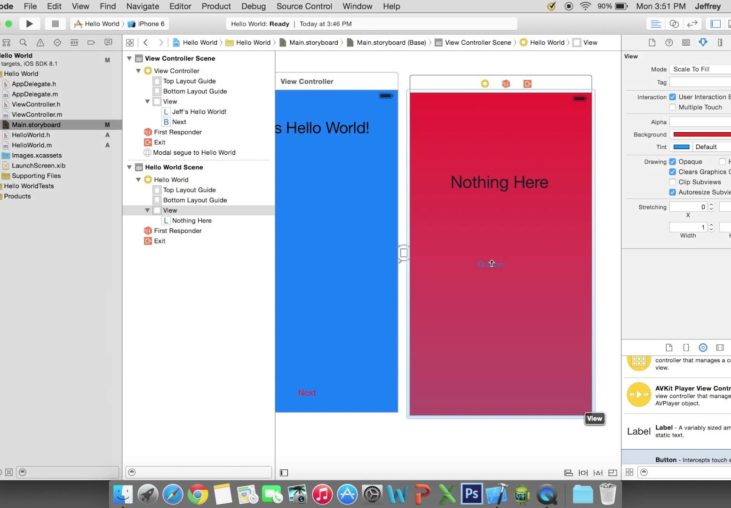Image resolution: width=731 pixels, height=508 pixels.
Task: Open the Attributes inspector tab
Action: (703, 42)
